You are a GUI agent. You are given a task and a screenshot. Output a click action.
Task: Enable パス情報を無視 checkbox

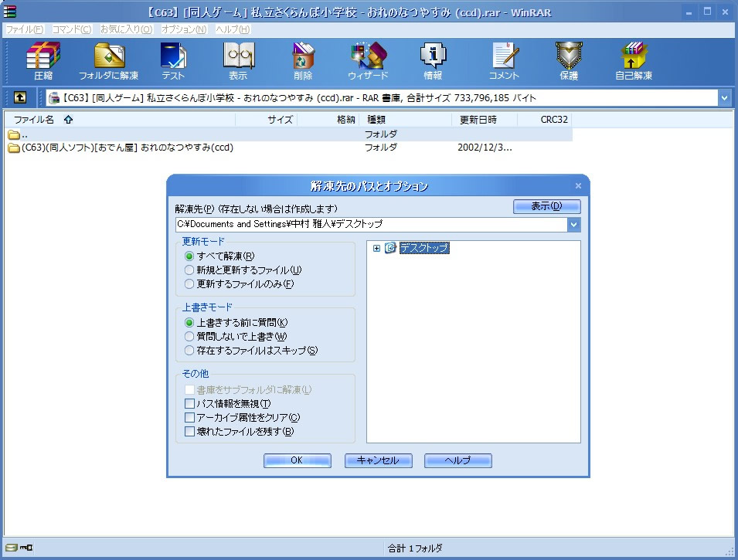[189, 404]
